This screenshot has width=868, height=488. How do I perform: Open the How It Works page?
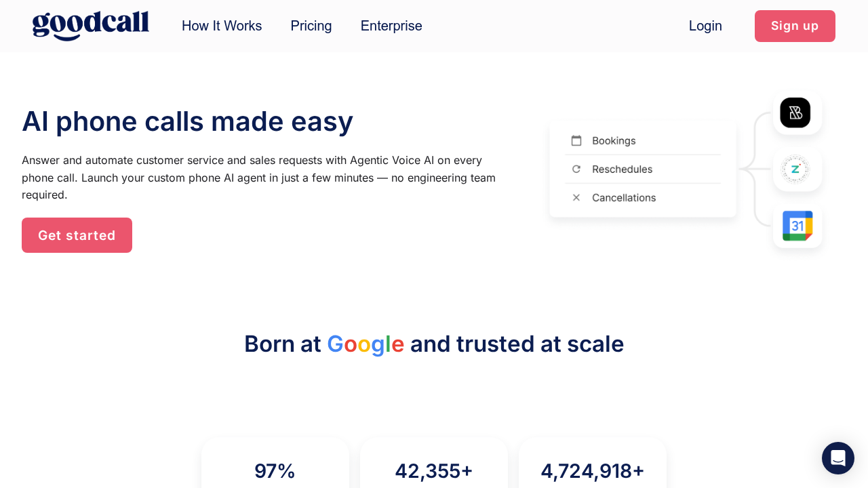[222, 26]
